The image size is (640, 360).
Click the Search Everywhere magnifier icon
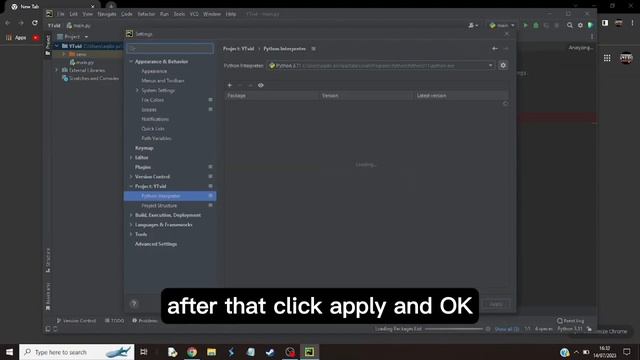point(570,25)
